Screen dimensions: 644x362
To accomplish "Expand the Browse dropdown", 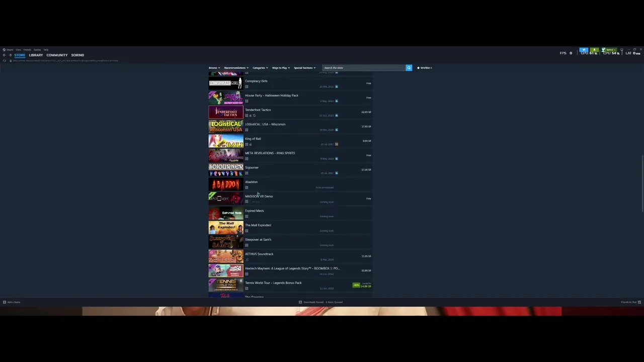I will click(214, 68).
